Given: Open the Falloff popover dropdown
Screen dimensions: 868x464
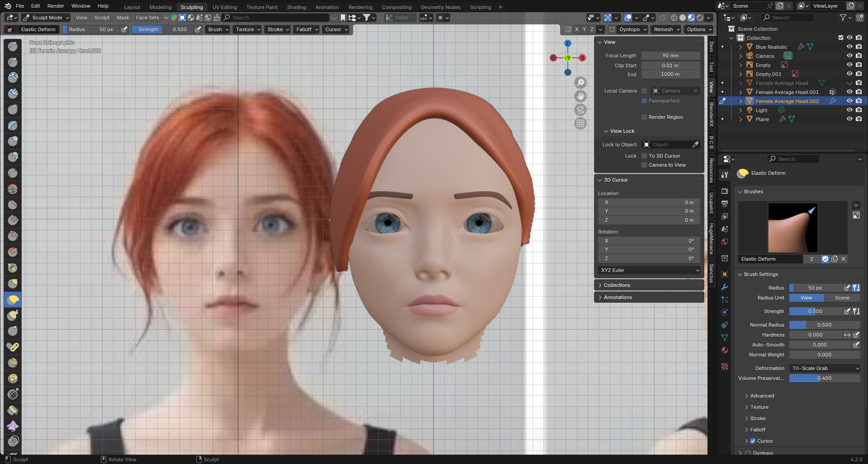Looking at the screenshot, I should pyautogui.click(x=307, y=29).
